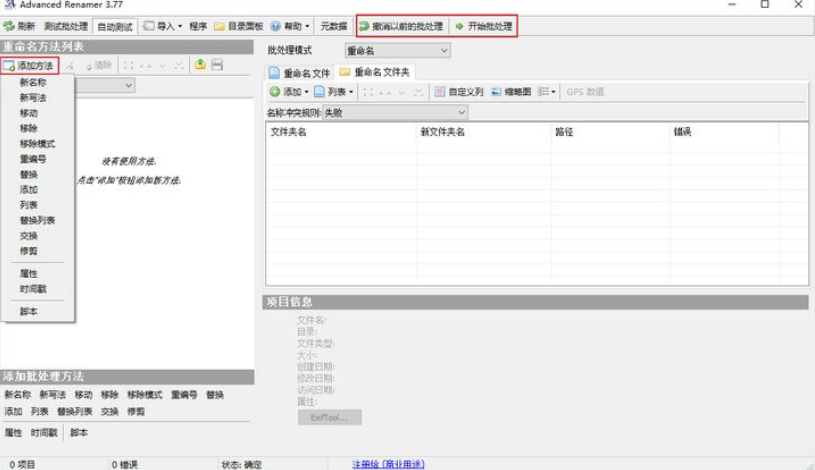Open the 名称冲突规则 conflict rule dropdown
The height and width of the screenshot is (470, 815).
tap(395, 112)
